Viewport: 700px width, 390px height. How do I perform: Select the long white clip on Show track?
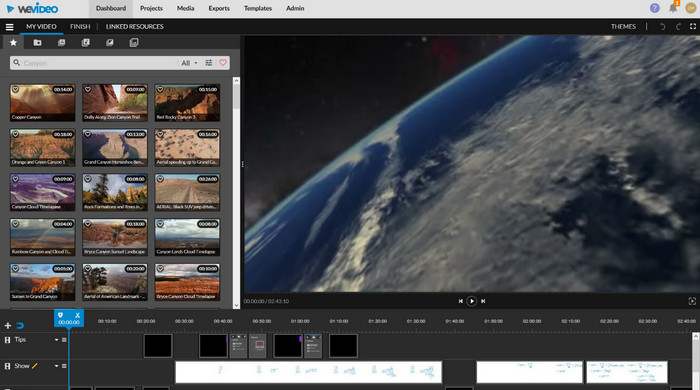308,372
